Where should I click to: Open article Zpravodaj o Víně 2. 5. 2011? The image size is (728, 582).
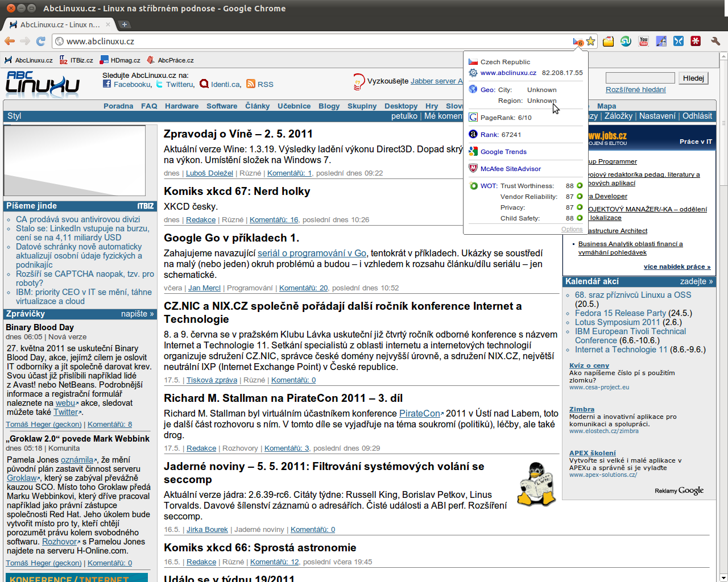(238, 134)
